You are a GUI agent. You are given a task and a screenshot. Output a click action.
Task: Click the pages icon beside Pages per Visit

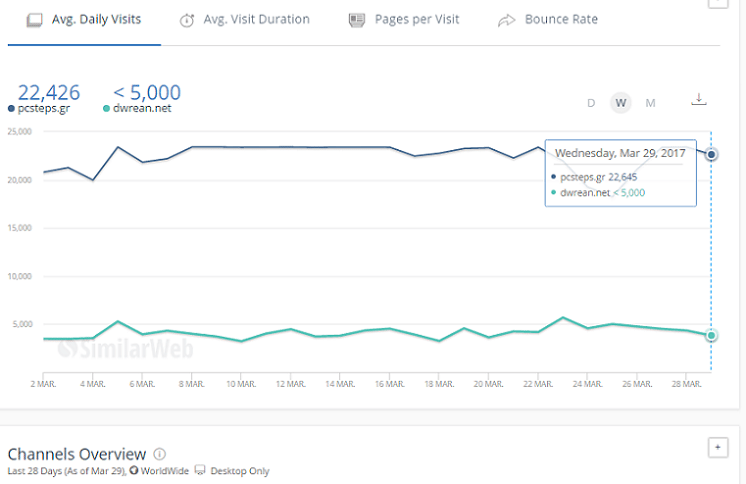[x=357, y=20]
